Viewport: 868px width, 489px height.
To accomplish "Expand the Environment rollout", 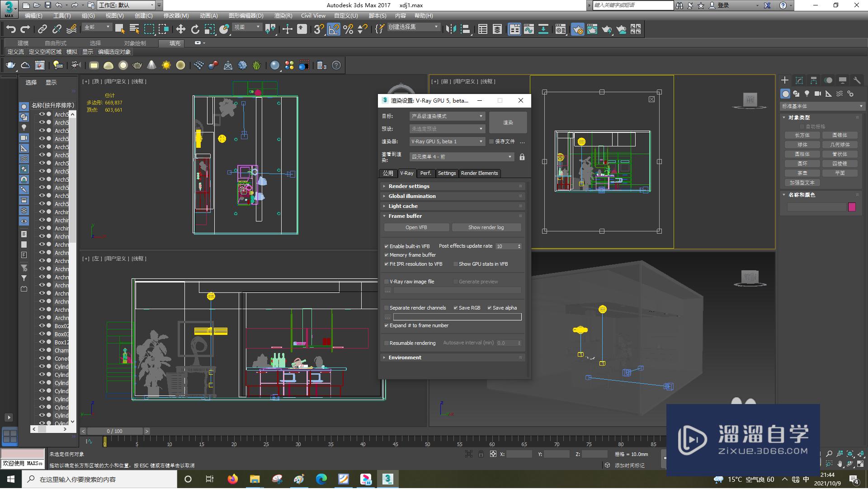I will tap(453, 357).
